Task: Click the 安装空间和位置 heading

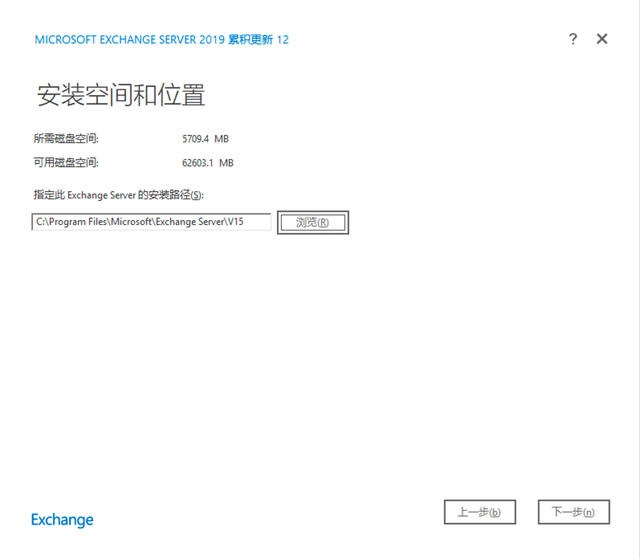Action: click(x=121, y=95)
